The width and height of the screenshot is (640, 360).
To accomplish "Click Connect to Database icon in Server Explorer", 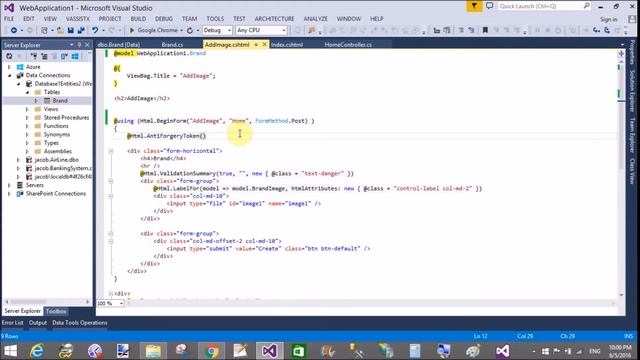I will (x=34, y=56).
